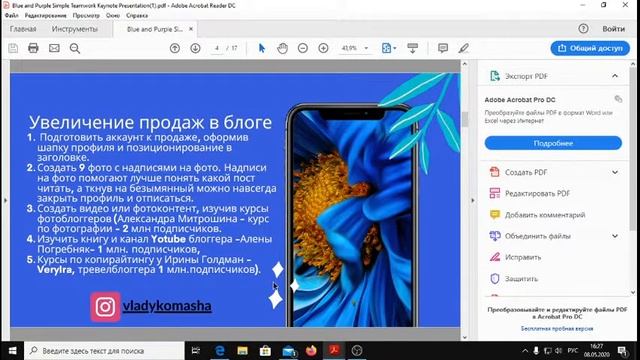This screenshot has height=360, width=640.
Task: Go to next page arrow
Action: click(195, 48)
